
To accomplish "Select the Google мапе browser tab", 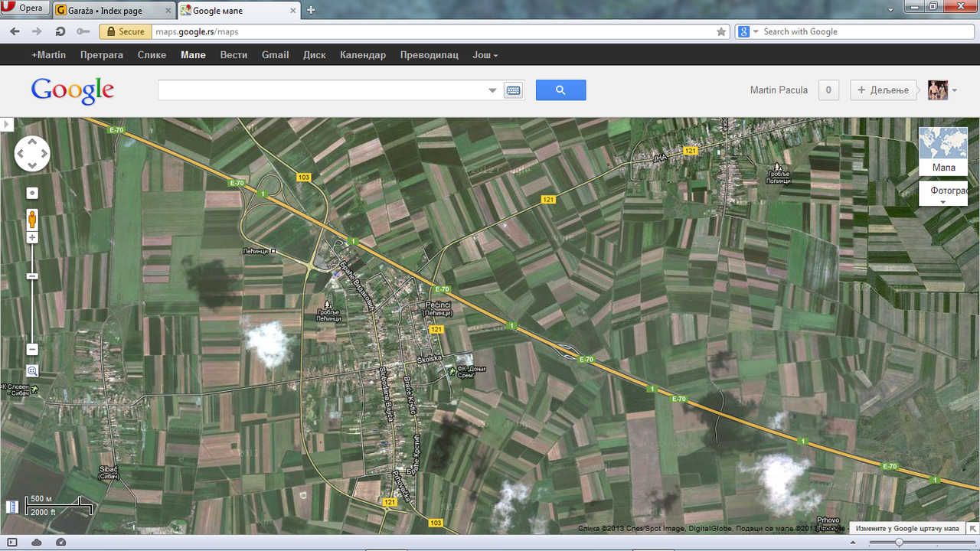I will 239,11.
